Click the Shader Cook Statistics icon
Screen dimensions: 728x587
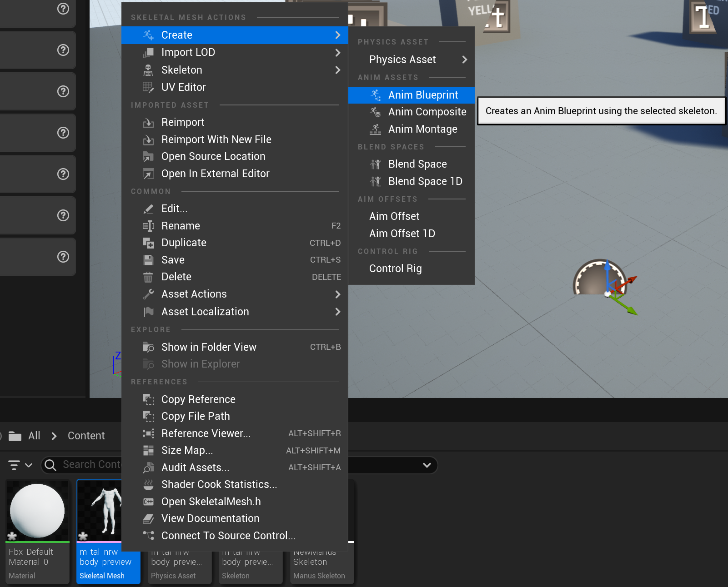148,485
